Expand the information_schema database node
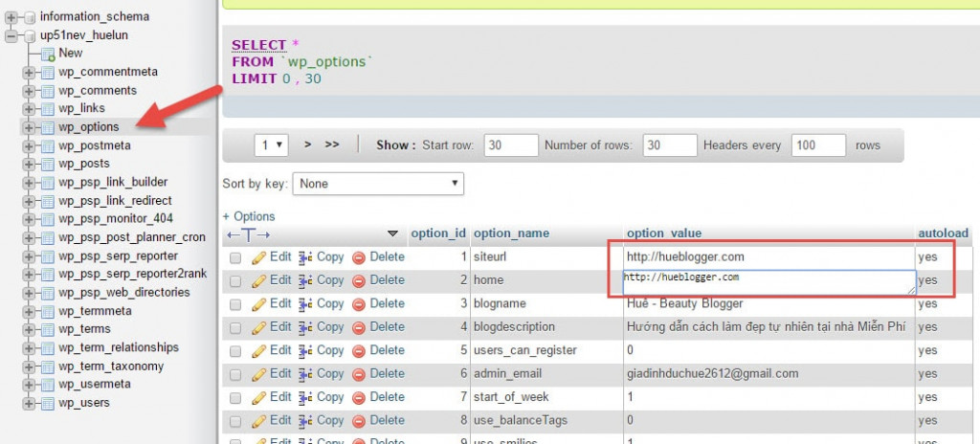 [11, 17]
